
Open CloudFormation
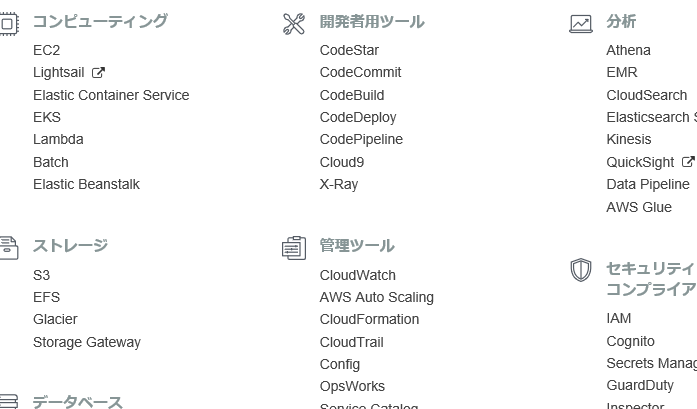[x=369, y=319]
